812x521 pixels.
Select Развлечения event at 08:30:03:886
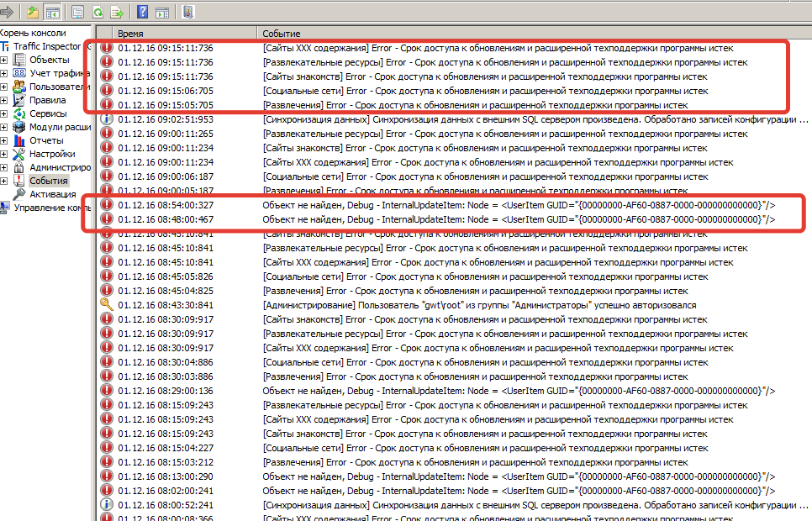[x=476, y=376]
